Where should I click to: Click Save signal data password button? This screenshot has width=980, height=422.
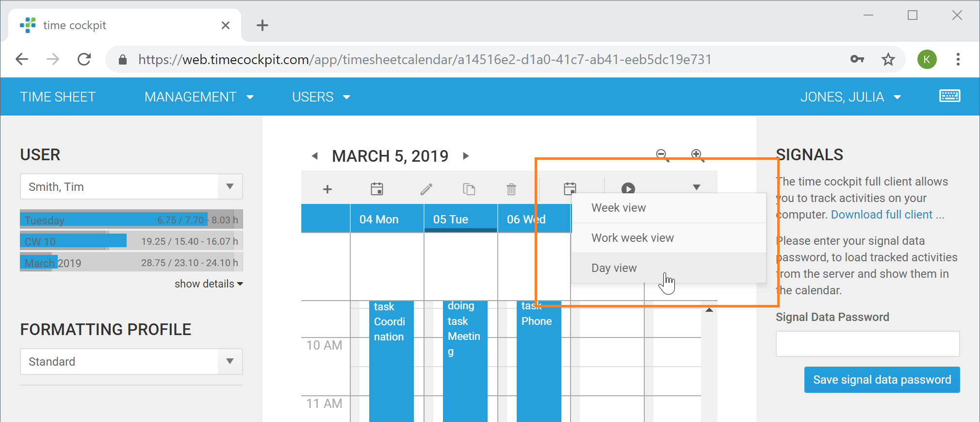click(882, 380)
